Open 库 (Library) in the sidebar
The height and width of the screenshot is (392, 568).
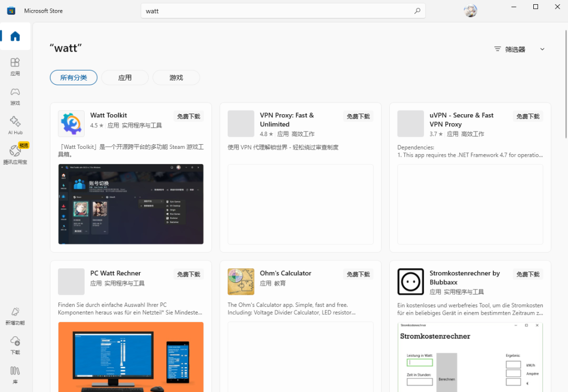[x=15, y=375]
